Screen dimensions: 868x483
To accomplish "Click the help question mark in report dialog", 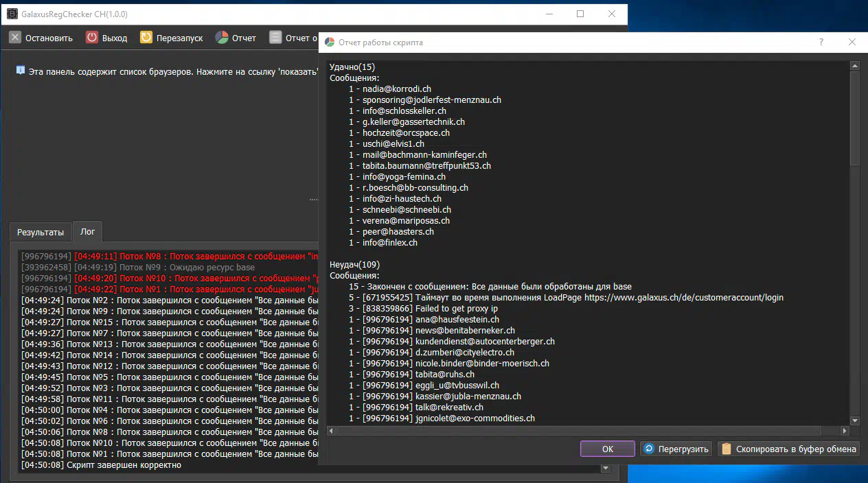I will coord(821,42).
